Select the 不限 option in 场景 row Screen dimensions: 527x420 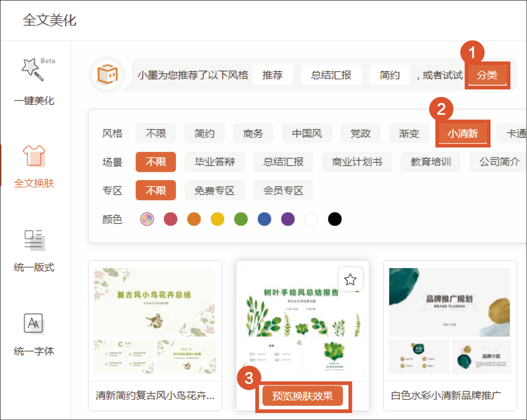(155, 162)
